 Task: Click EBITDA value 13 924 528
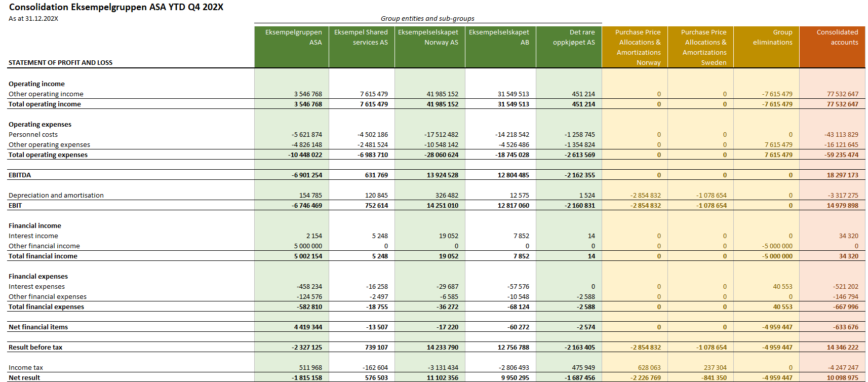coord(443,175)
